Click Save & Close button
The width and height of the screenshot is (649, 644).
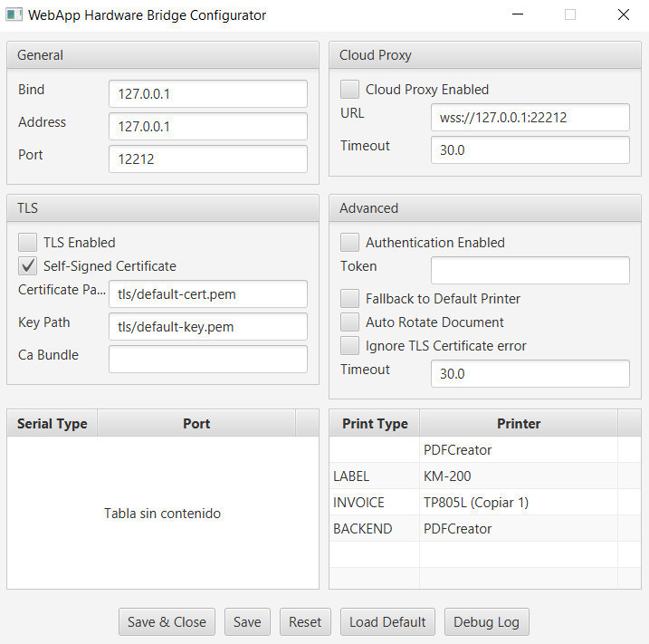[167, 622]
